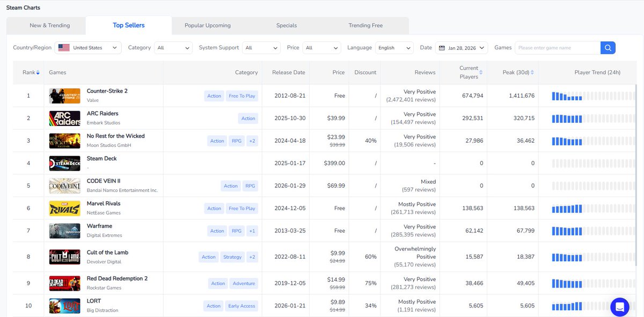This screenshot has width=644, height=317.
Task: Click the Steam Charts page heading
Action: pos(23,8)
